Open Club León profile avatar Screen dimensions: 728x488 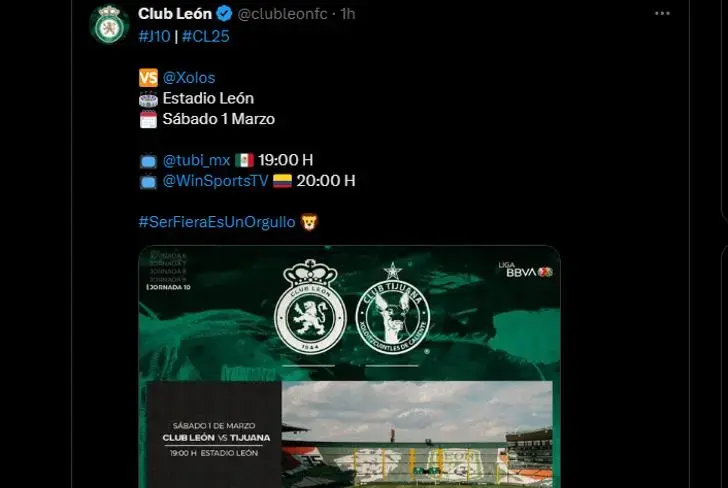[x=109, y=25]
